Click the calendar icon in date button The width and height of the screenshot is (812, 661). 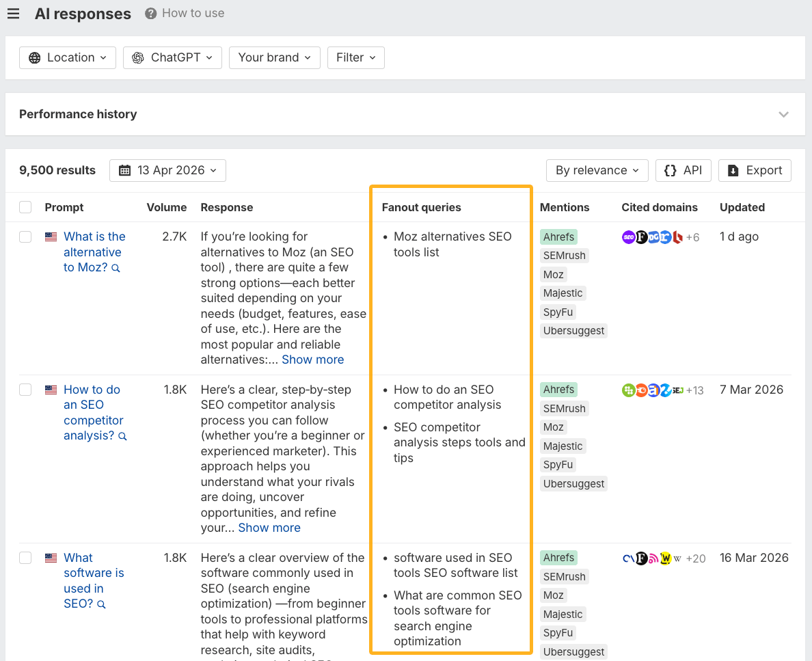(x=125, y=170)
